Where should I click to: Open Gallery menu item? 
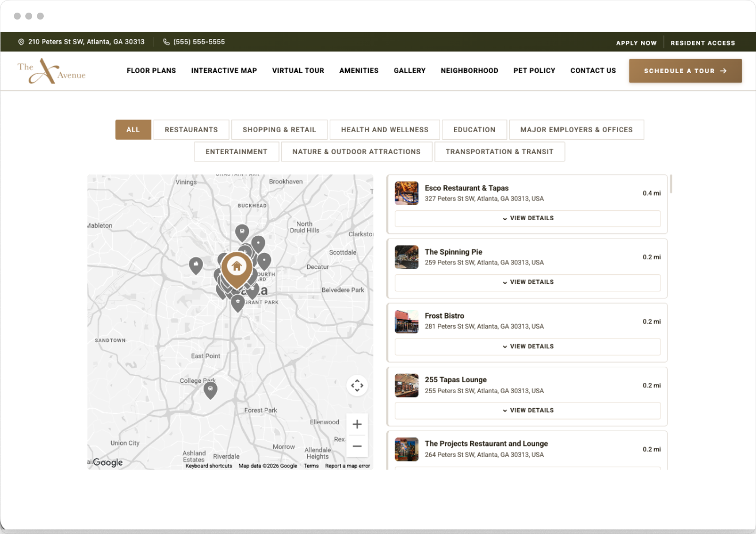(x=410, y=71)
